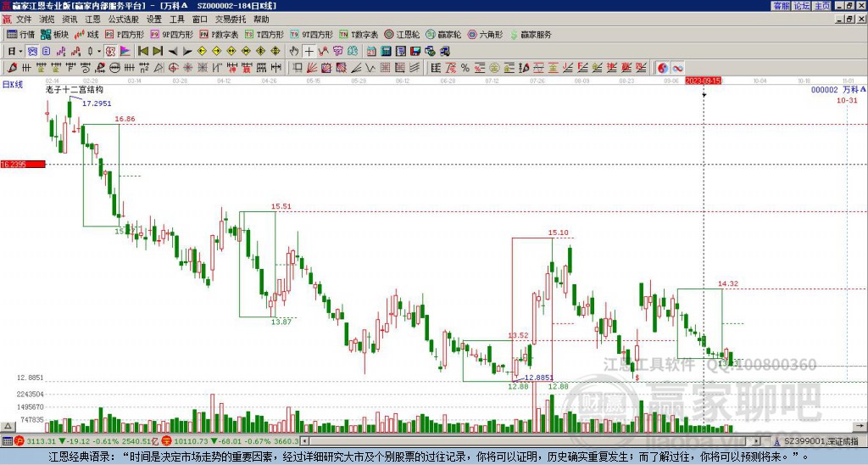Click the 17.2951 peak price label
The height and width of the screenshot is (465, 868).
97,104
